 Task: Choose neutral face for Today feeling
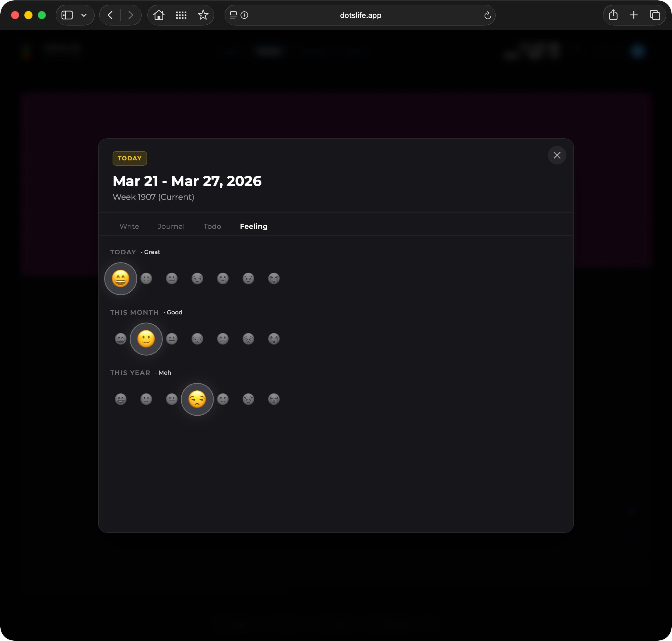pyautogui.click(x=171, y=278)
